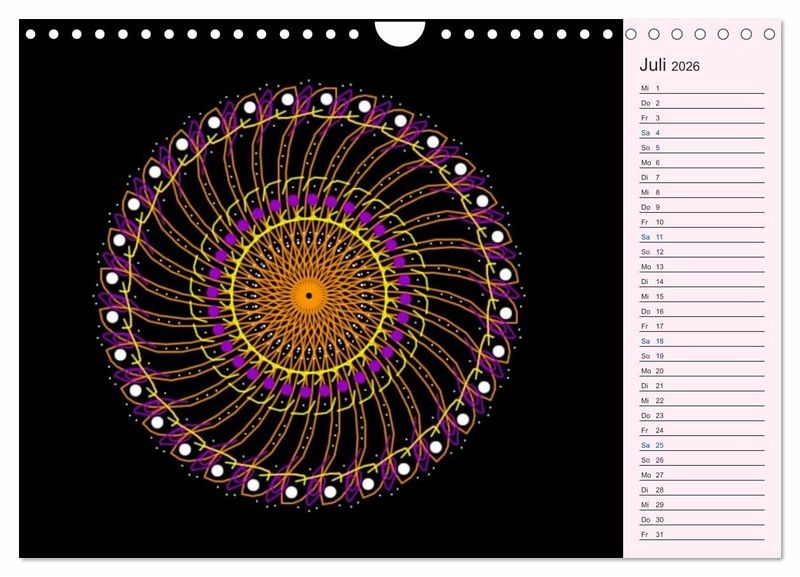
Task: Click the Mo 27 row
Action: pyautogui.click(x=701, y=475)
